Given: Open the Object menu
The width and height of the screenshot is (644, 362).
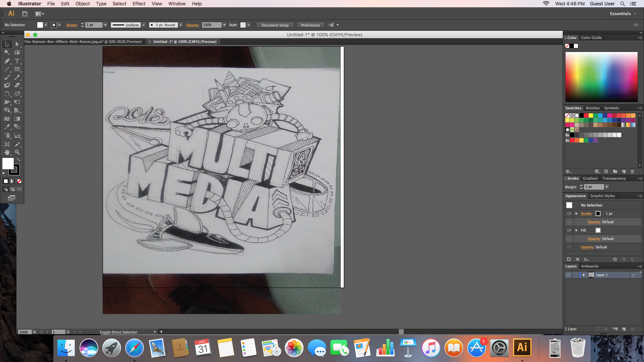Looking at the screenshot, I should coord(83,4).
